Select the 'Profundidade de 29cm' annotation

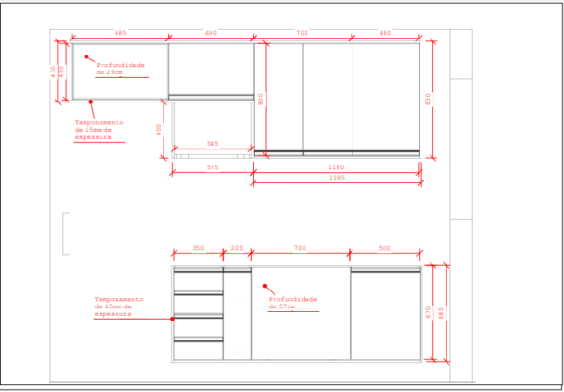click(119, 69)
